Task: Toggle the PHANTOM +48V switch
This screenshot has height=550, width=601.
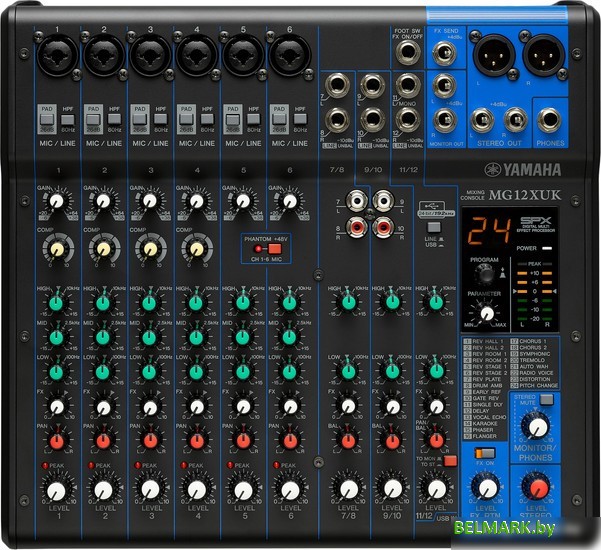Action: point(262,249)
